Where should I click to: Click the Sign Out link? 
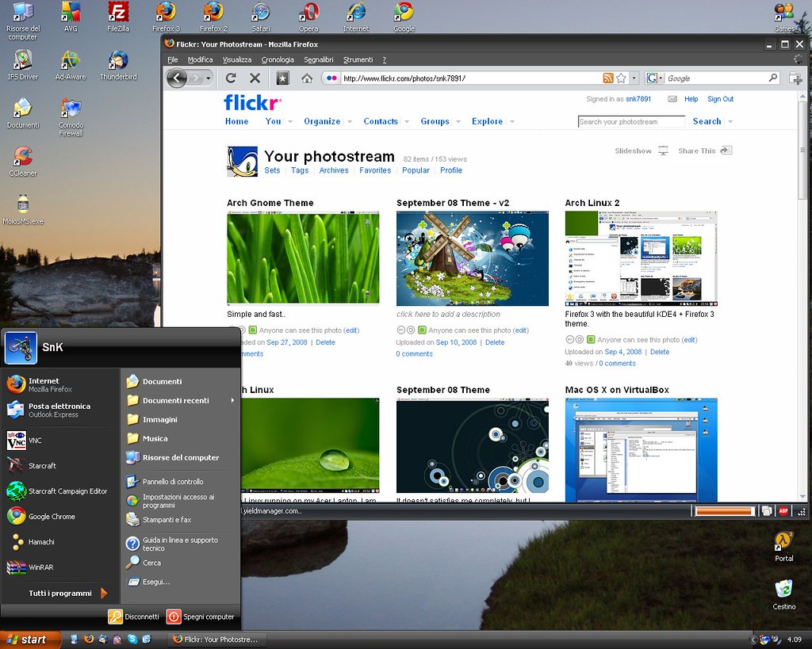[720, 99]
